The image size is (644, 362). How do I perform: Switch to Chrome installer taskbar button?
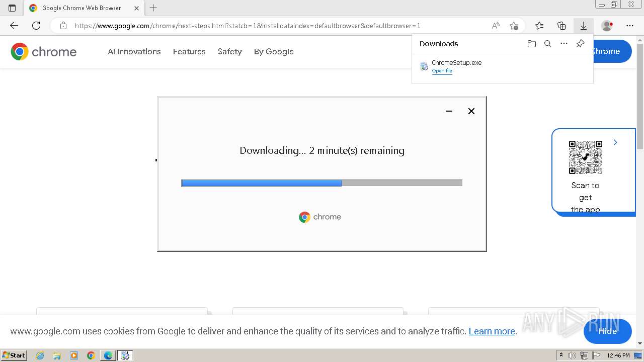pos(125,355)
